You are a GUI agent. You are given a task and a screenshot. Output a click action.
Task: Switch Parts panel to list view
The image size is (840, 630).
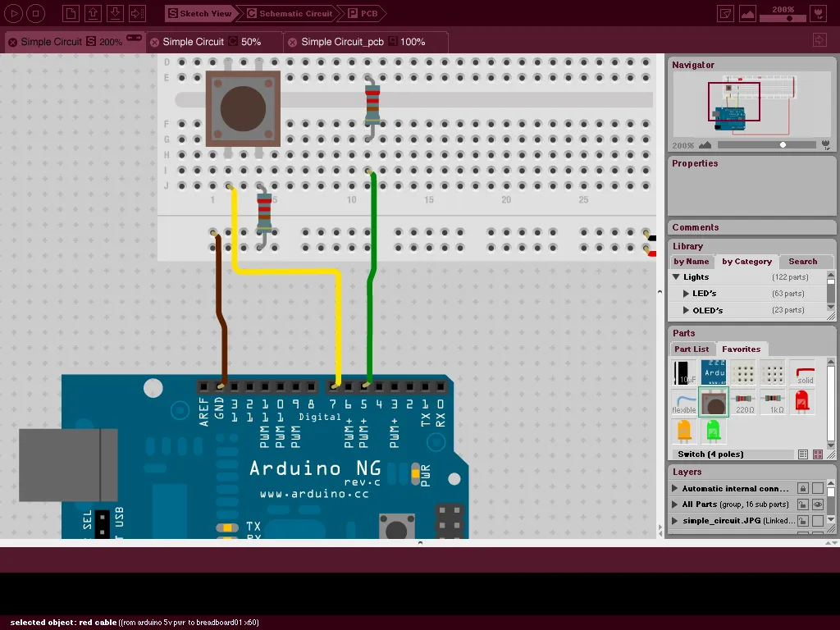(803, 454)
